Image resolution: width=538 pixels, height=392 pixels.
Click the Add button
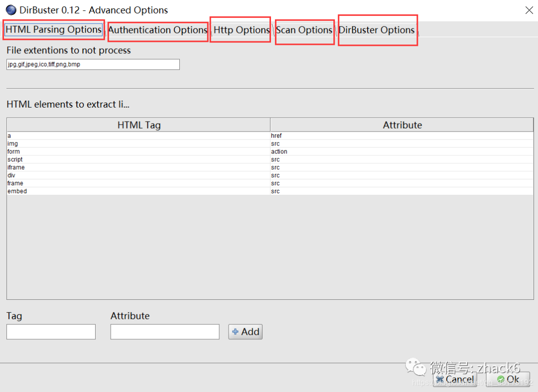pyautogui.click(x=245, y=332)
